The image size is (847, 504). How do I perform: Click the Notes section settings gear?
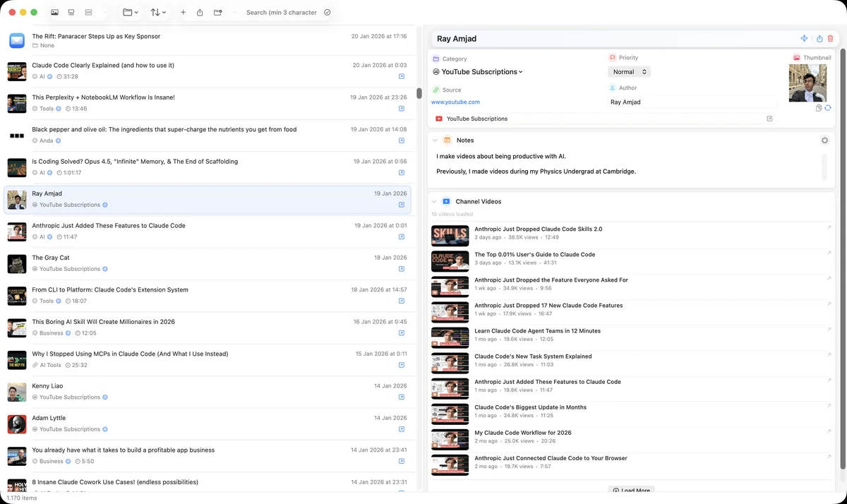click(824, 140)
